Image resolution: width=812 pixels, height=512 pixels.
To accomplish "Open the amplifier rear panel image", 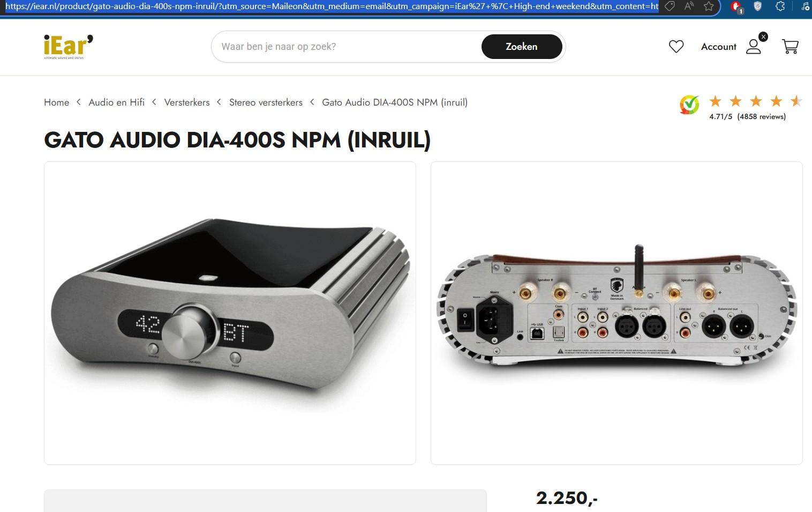I will tap(616, 313).
